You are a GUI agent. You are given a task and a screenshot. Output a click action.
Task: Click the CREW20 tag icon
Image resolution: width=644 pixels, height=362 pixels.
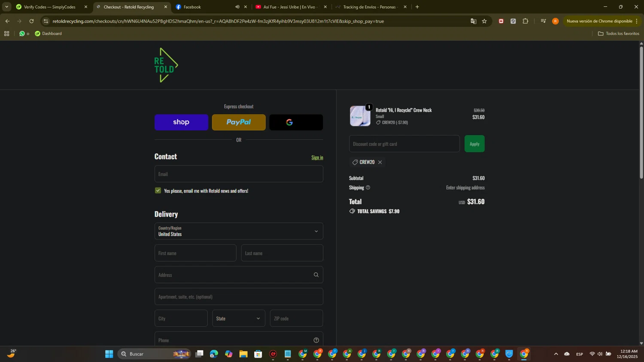pyautogui.click(x=355, y=162)
